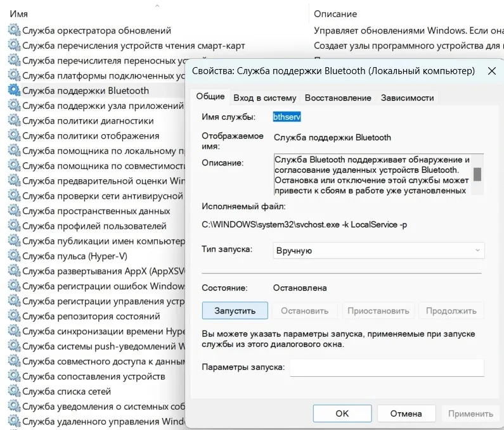Click gear icon of Служба репозитория состояний
Image resolution: width=504 pixels, height=430 pixels.
click(14, 315)
